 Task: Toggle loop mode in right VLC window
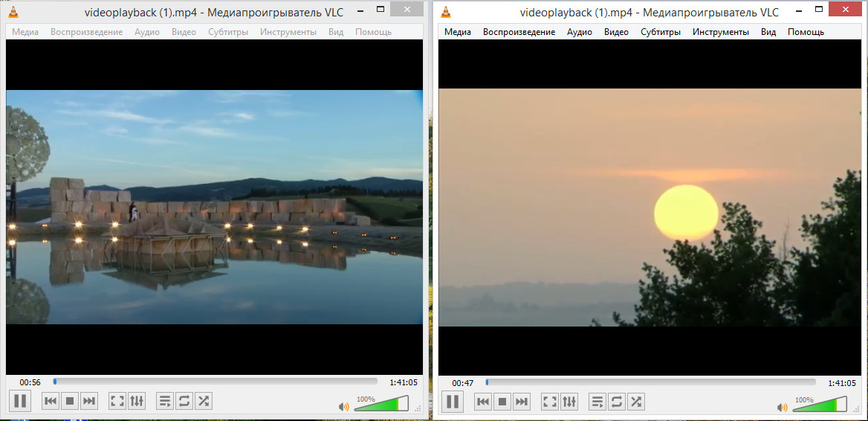point(616,401)
